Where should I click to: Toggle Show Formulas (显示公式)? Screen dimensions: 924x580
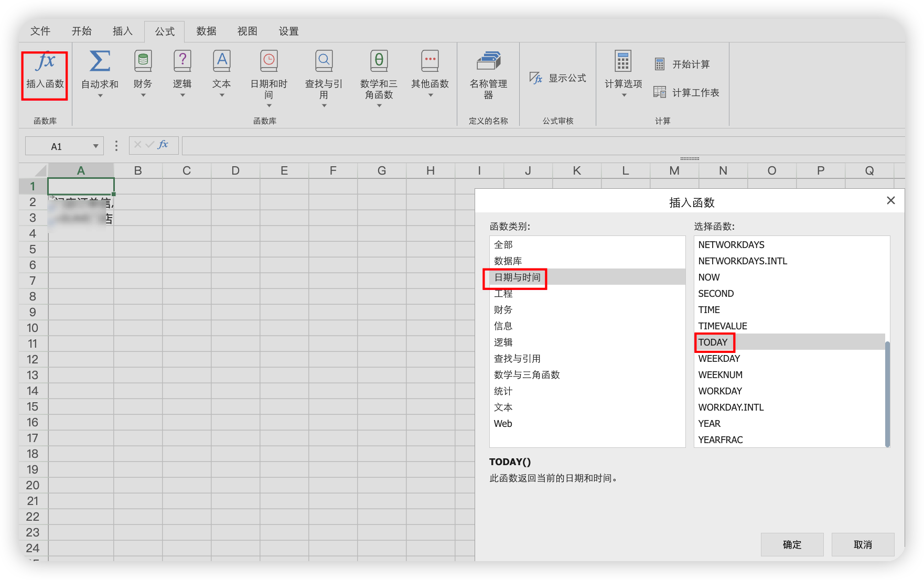click(x=558, y=78)
